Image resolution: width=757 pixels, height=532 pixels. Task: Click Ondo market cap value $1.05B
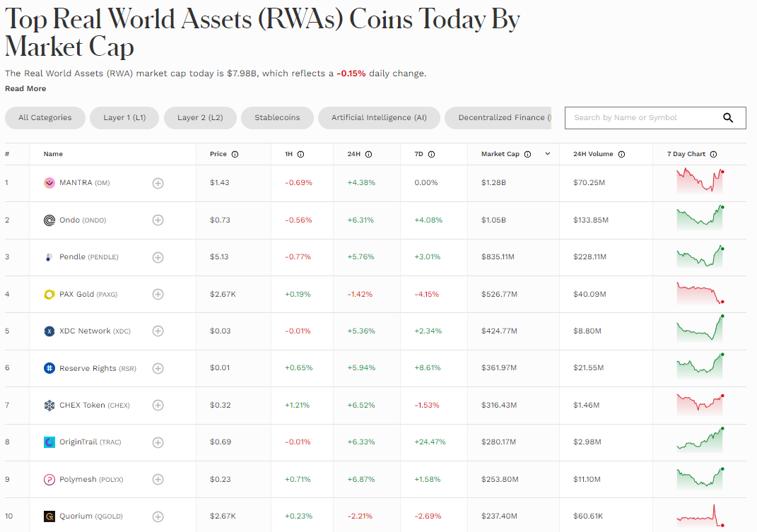tap(493, 220)
